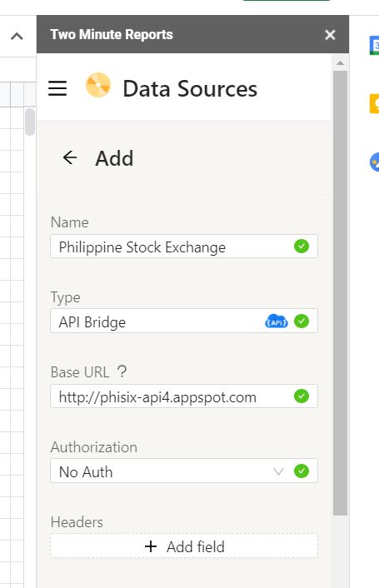This screenshot has width=379, height=588.
Task: Add a header with Add field button
Action: (184, 546)
